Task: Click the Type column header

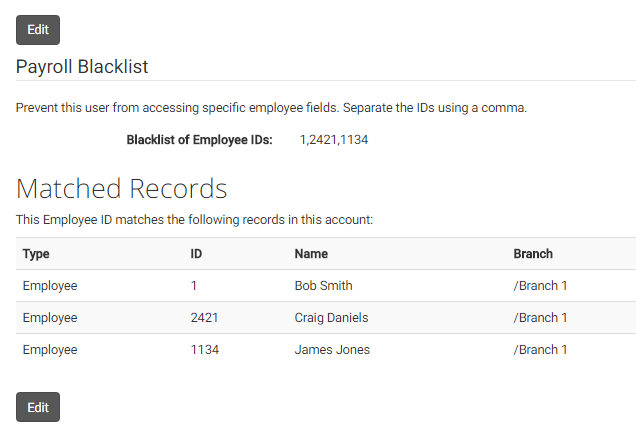Action: click(36, 254)
